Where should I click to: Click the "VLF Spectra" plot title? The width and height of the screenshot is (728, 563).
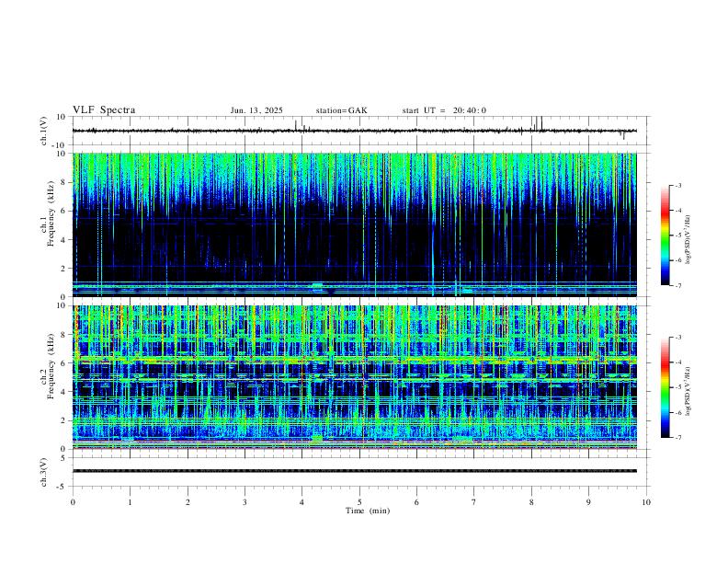pyautogui.click(x=104, y=110)
